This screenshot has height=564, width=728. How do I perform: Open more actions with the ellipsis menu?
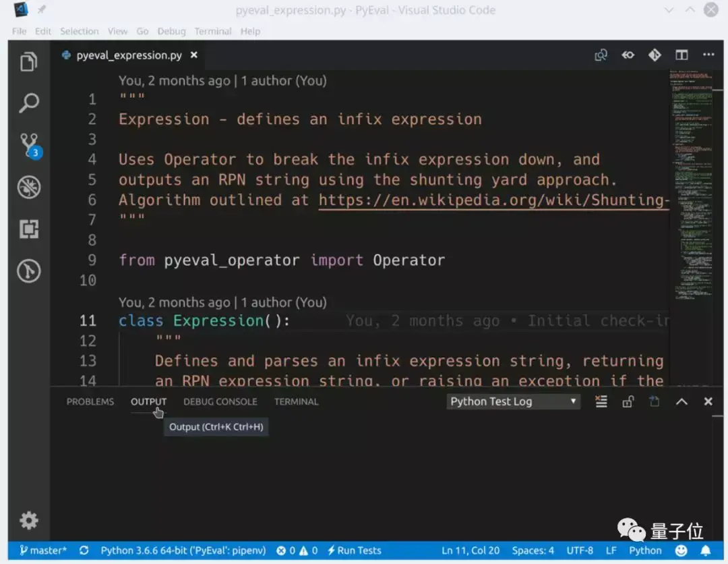[x=707, y=55]
